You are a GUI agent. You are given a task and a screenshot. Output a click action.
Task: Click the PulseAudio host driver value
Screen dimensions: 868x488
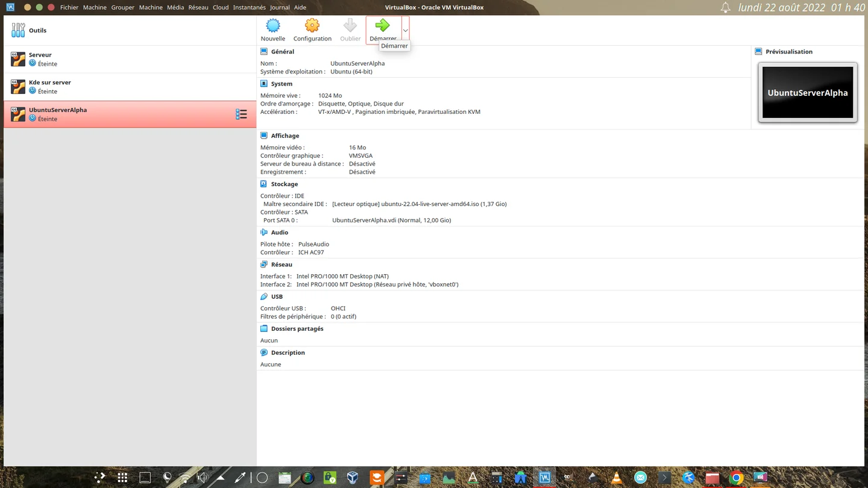coord(314,245)
